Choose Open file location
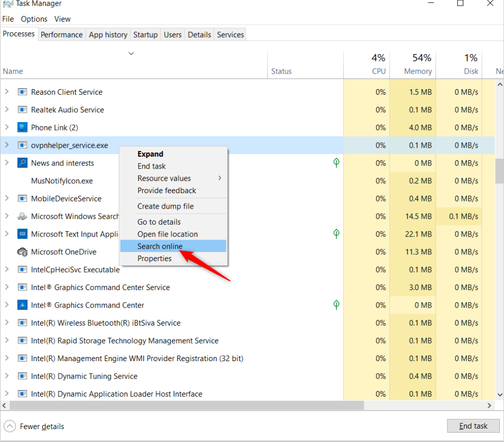Viewport: 504px width, 442px height. (173, 234)
